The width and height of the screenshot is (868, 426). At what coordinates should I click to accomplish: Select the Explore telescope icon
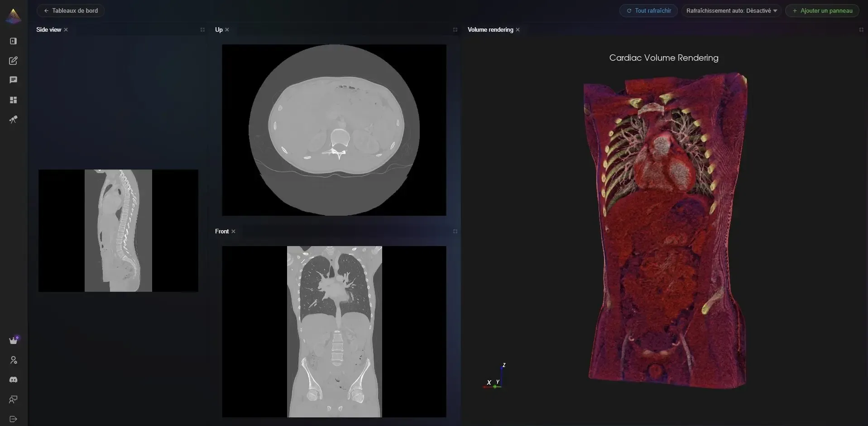pyautogui.click(x=13, y=119)
